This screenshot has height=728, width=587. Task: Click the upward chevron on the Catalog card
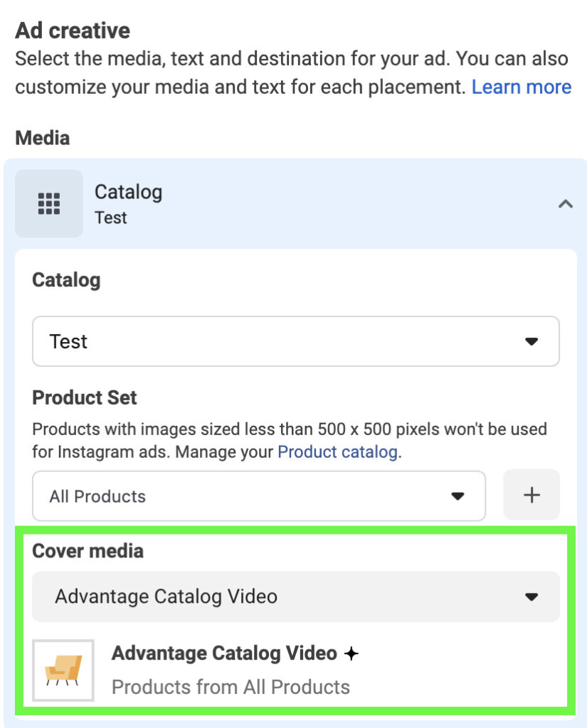[x=566, y=203]
